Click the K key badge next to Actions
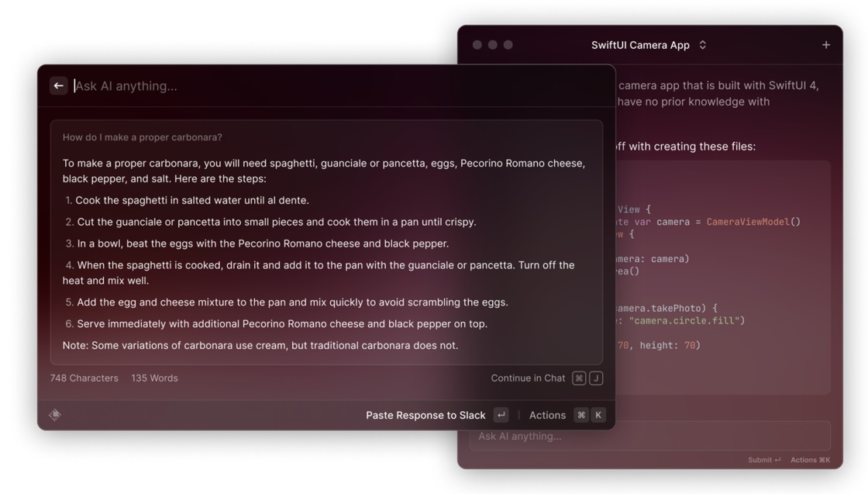The width and height of the screenshot is (868, 494). click(598, 415)
